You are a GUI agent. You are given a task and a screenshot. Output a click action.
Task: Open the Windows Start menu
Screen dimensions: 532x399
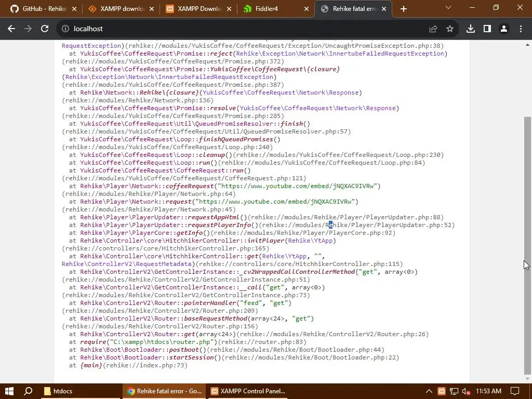click(x=9, y=391)
